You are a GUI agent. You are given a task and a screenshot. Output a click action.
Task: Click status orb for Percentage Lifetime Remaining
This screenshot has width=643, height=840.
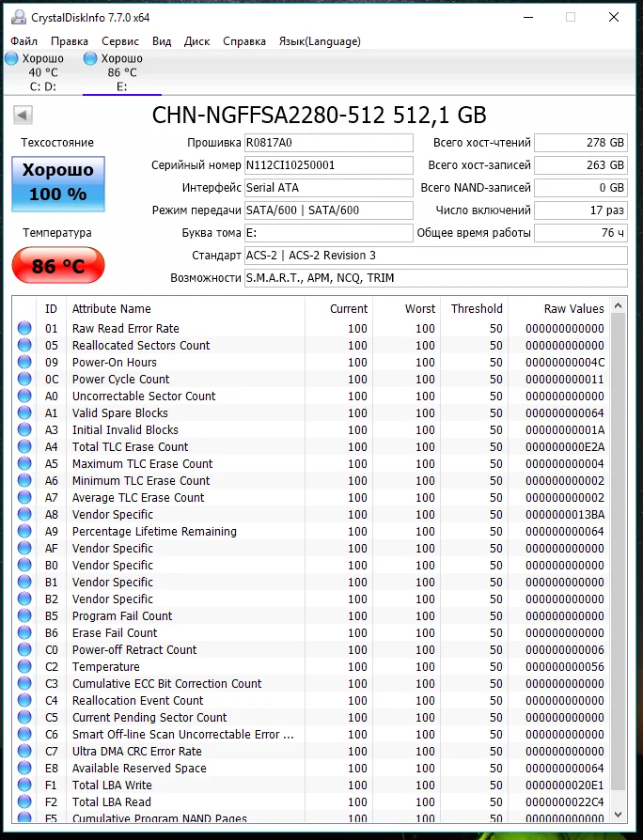pyautogui.click(x=24, y=531)
